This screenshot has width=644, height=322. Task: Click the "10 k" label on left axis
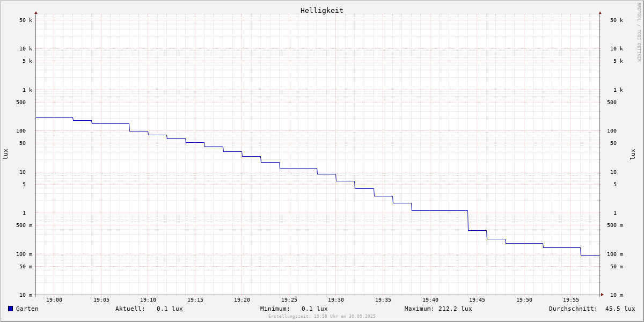coord(26,49)
